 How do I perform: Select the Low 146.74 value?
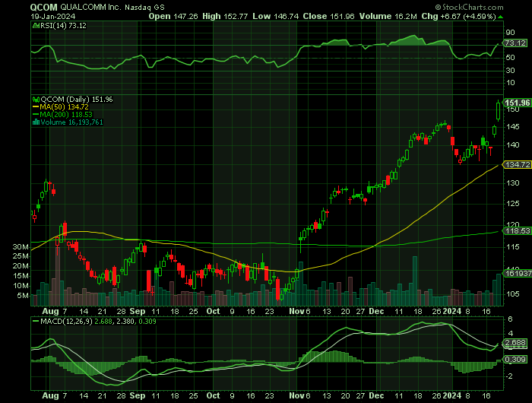coord(275,16)
